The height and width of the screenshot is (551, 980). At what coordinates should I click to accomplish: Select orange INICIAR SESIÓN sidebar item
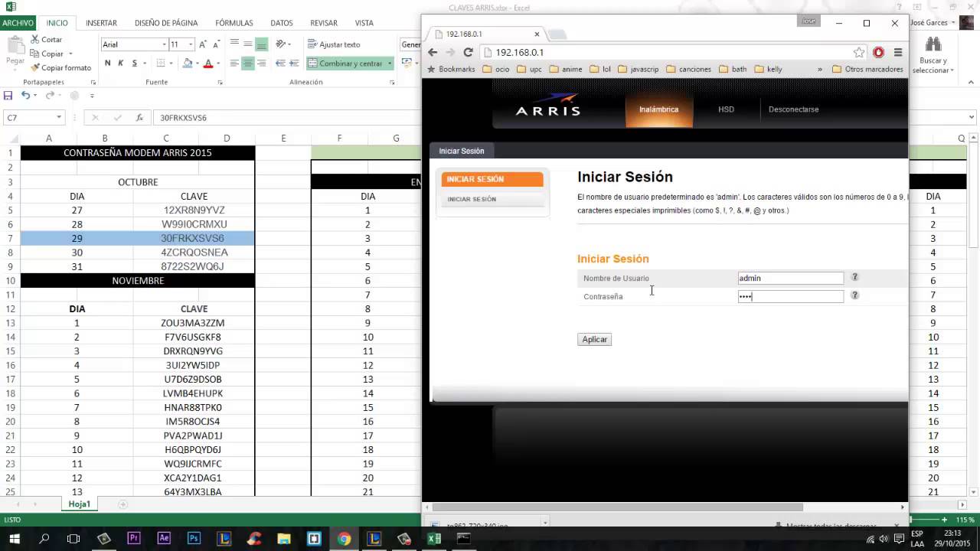click(492, 179)
